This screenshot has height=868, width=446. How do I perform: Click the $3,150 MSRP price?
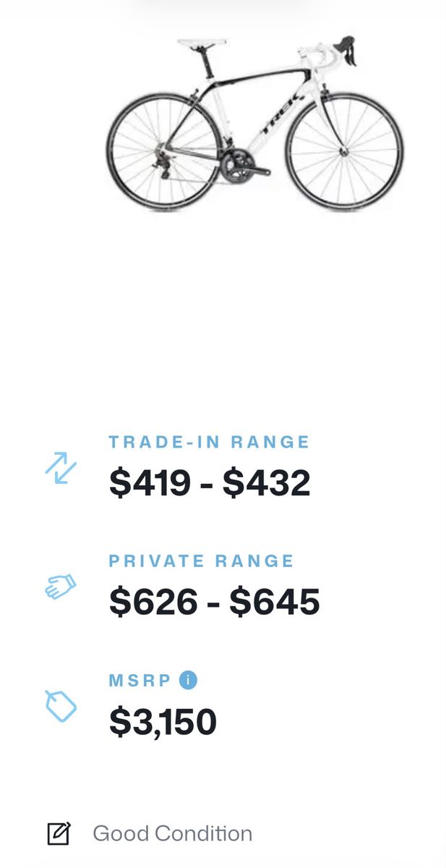163,721
